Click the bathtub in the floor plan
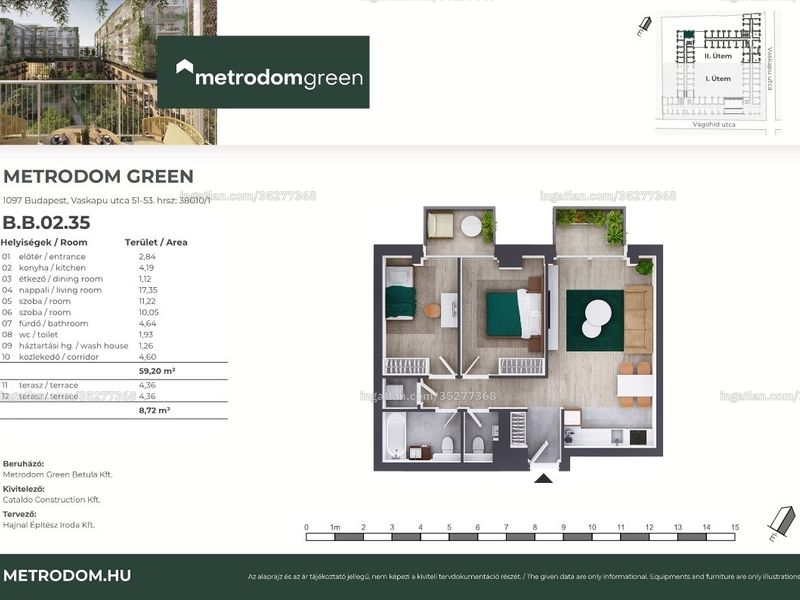Viewport: 800px width, 600px height. (396, 436)
